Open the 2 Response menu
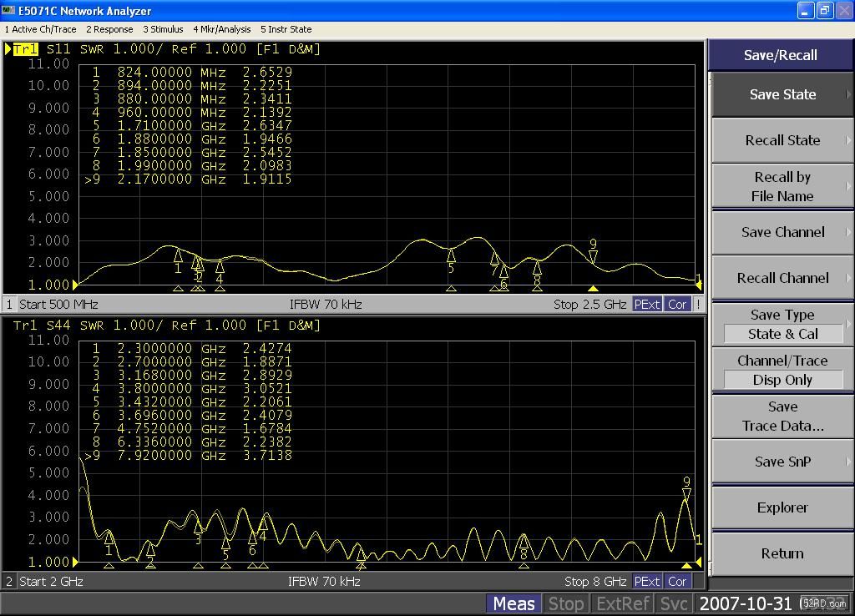This screenshot has width=855, height=616. click(x=109, y=29)
